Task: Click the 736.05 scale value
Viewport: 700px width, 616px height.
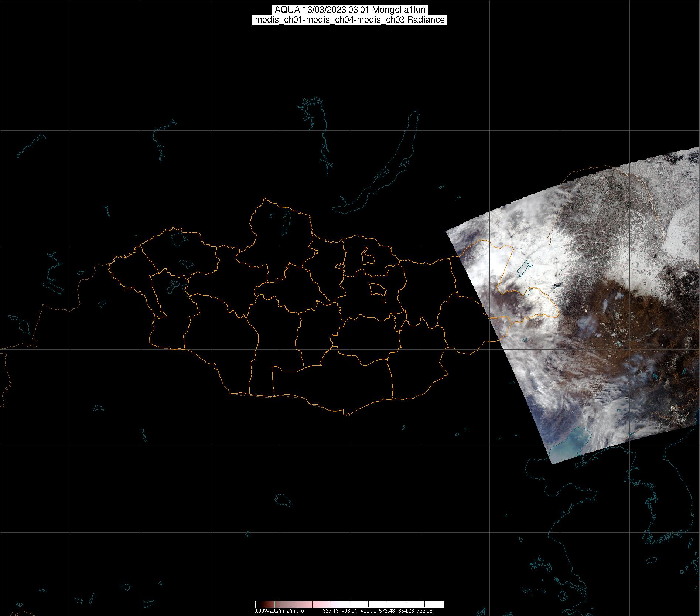Action: [424, 611]
